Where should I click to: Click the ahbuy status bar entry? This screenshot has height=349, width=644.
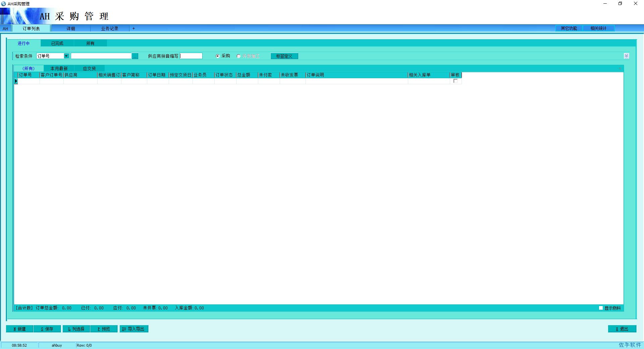pos(57,345)
